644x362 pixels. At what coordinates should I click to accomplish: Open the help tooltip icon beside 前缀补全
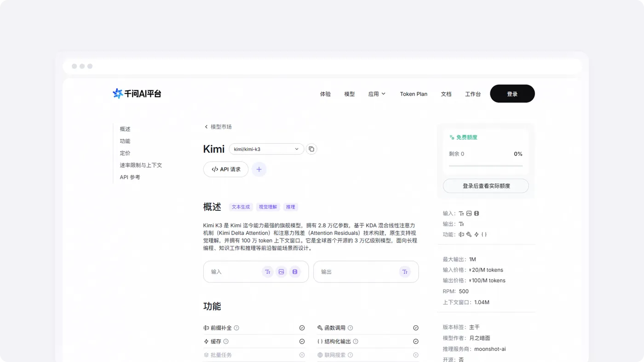click(236, 328)
